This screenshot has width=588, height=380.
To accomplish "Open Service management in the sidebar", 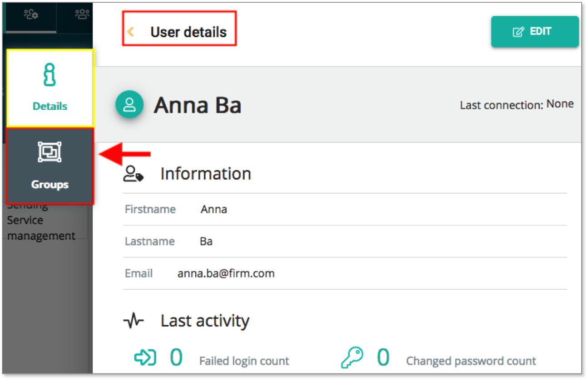I will pyautogui.click(x=41, y=228).
